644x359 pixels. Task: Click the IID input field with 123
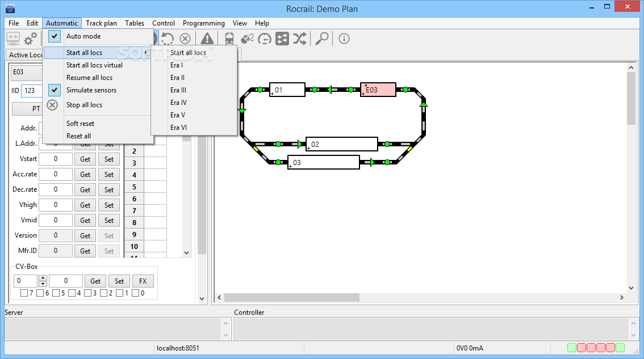[32, 90]
